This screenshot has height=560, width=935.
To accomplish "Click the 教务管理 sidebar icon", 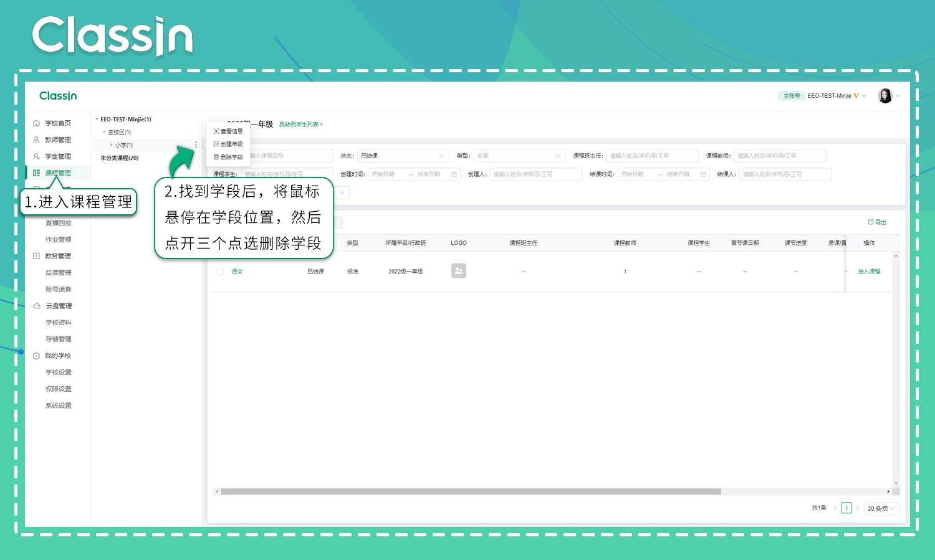I will [x=36, y=256].
